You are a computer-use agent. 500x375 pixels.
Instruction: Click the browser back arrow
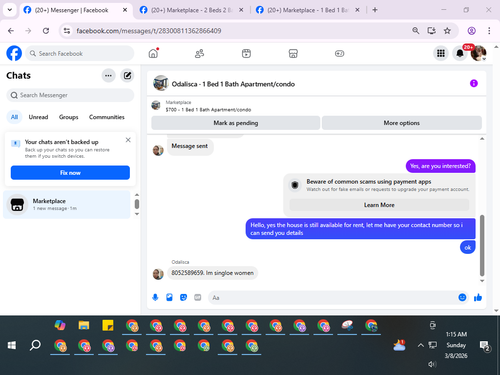tap(11, 31)
